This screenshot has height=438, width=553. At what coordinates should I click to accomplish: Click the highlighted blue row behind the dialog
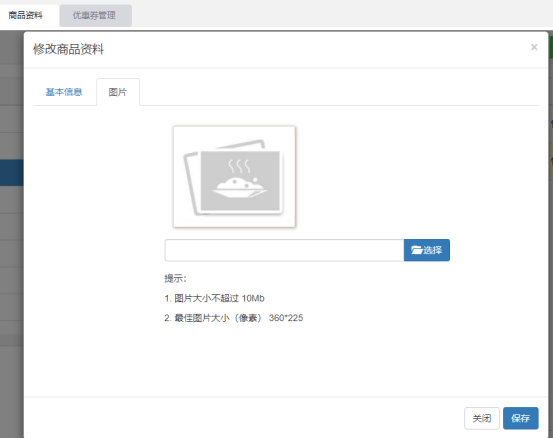[x=12, y=172]
